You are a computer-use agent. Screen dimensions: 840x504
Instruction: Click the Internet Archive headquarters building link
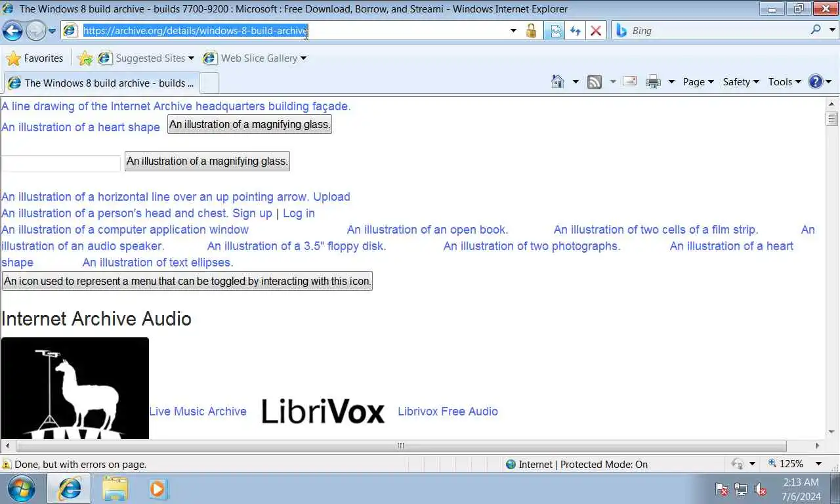[x=176, y=106]
